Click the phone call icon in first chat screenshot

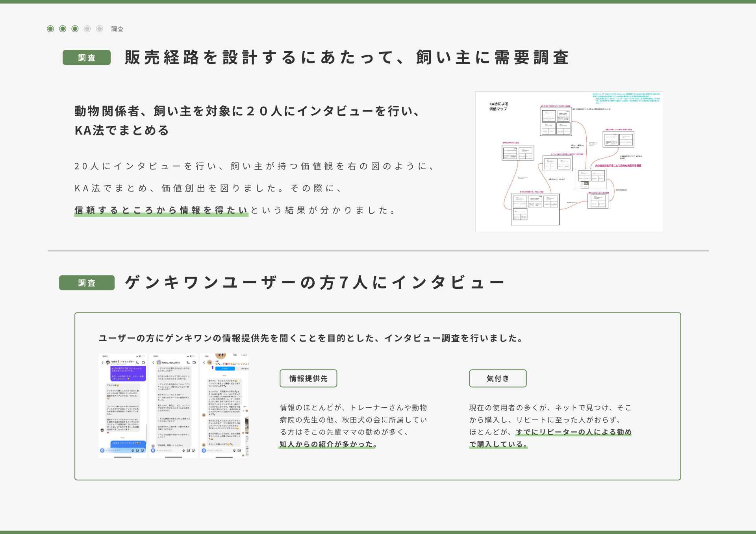click(137, 362)
